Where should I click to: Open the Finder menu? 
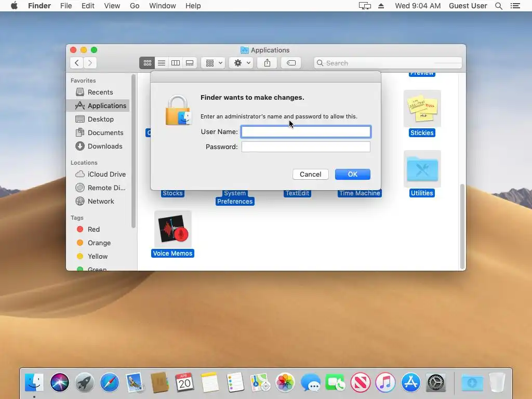click(39, 6)
